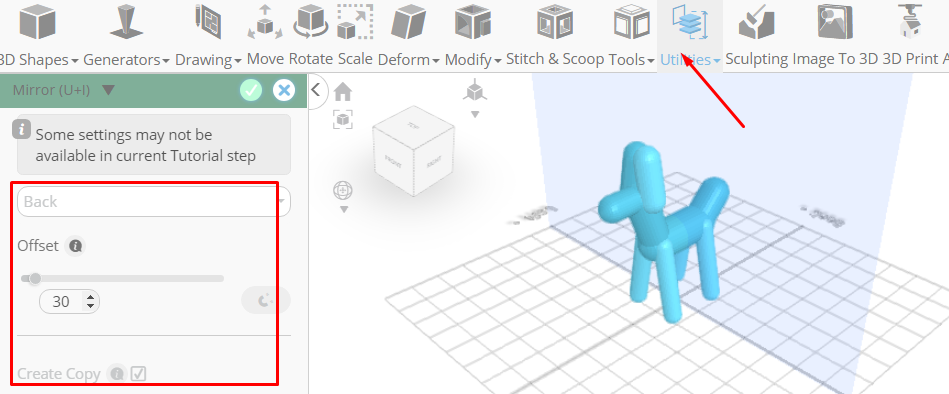Click the Offset slider handle
Screen dimensions: 949x394
[34, 278]
